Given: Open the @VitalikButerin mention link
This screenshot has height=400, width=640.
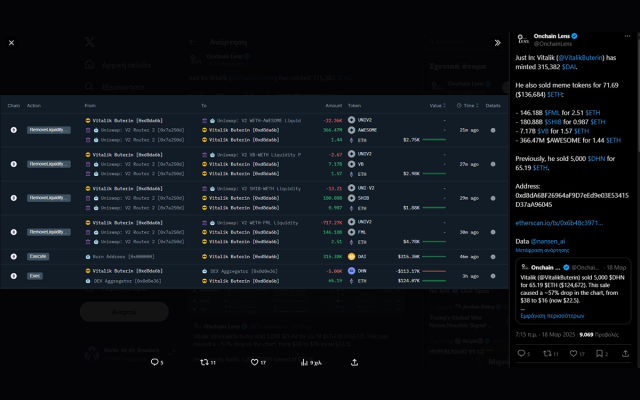Looking at the screenshot, I should (579, 59).
